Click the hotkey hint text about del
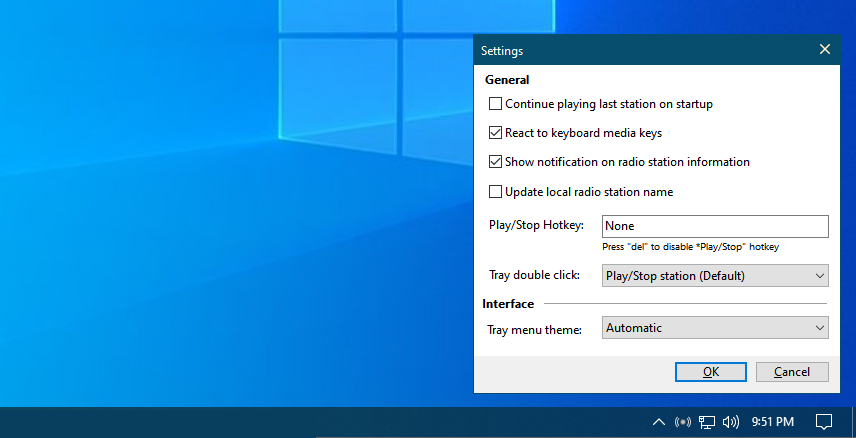Image resolution: width=856 pixels, height=438 pixels. 691,247
